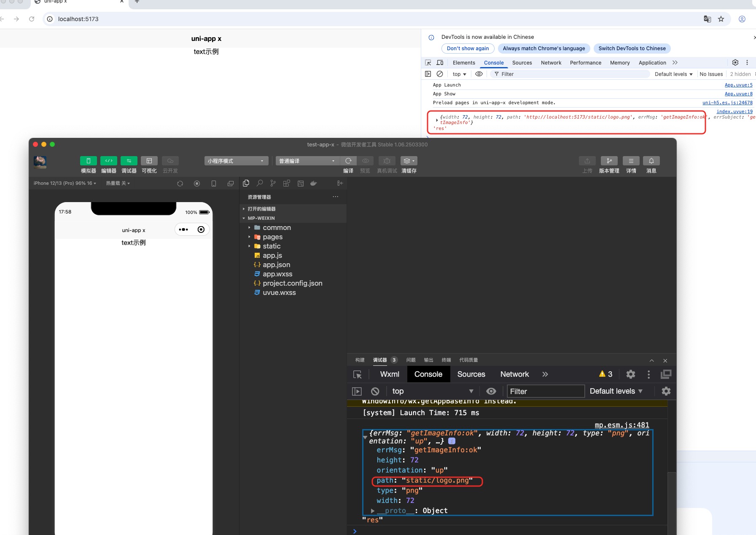Open uvue.wxss file
The image size is (756, 535).
click(x=279, y=292)
